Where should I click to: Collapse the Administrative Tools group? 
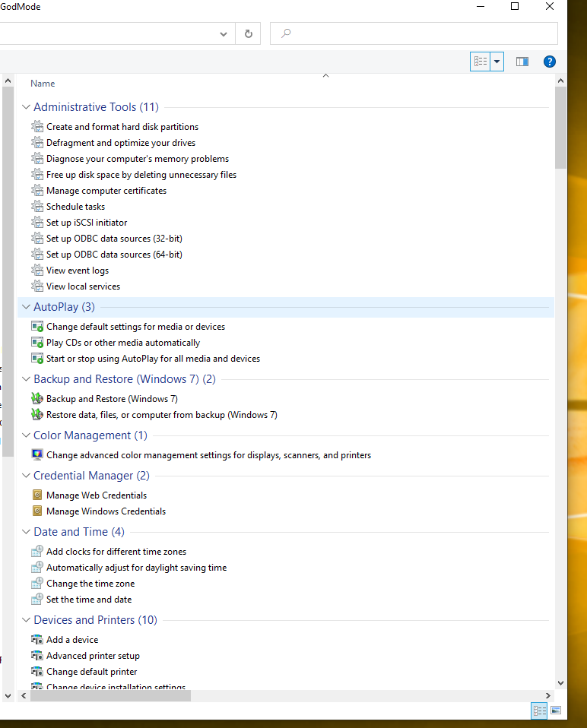click(x=27, y=107)
